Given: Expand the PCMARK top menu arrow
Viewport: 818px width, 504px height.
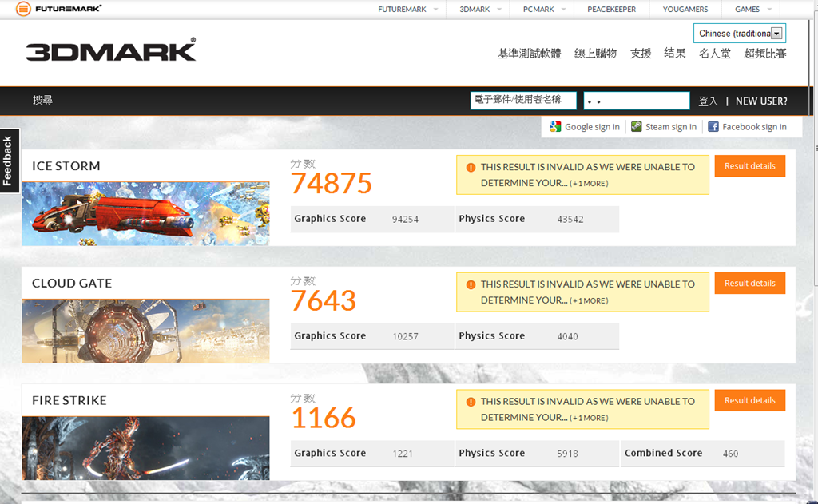Looking at the screenshot, I should coord(563,10).
